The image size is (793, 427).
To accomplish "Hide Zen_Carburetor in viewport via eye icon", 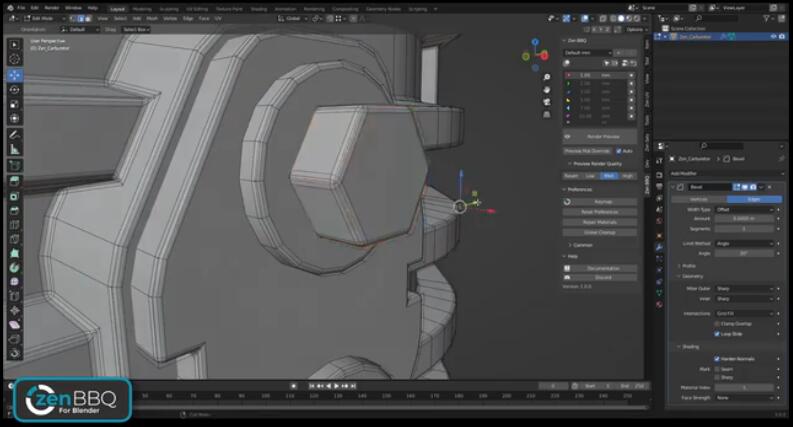I will coord(773,36).
